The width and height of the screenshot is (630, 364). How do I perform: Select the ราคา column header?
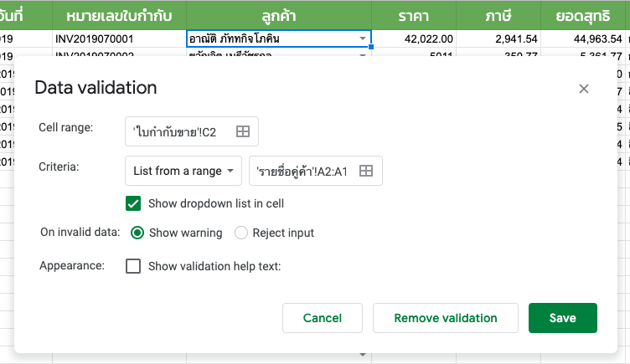pyautogui.click(x=414, y=16)
